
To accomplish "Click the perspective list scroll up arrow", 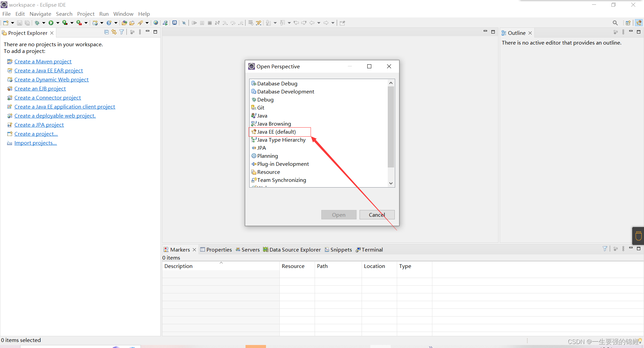I will [391, 83].
